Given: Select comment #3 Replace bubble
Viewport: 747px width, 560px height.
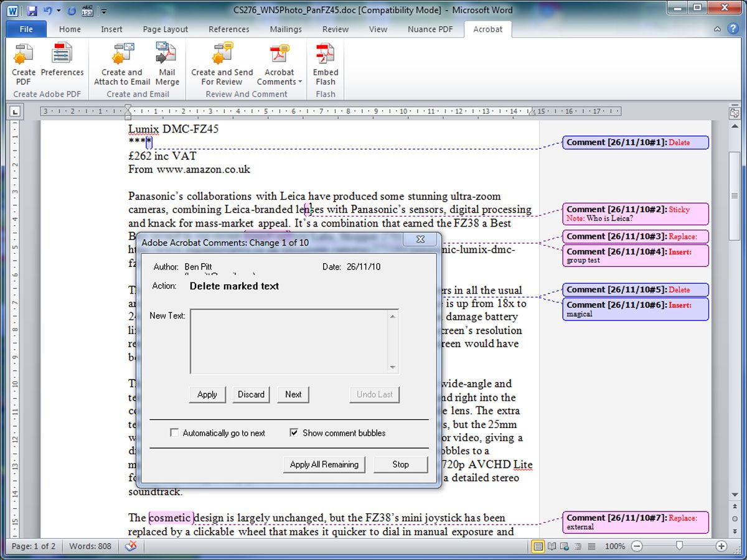Looking at the screenshot, I should click(x=636, y=236).
